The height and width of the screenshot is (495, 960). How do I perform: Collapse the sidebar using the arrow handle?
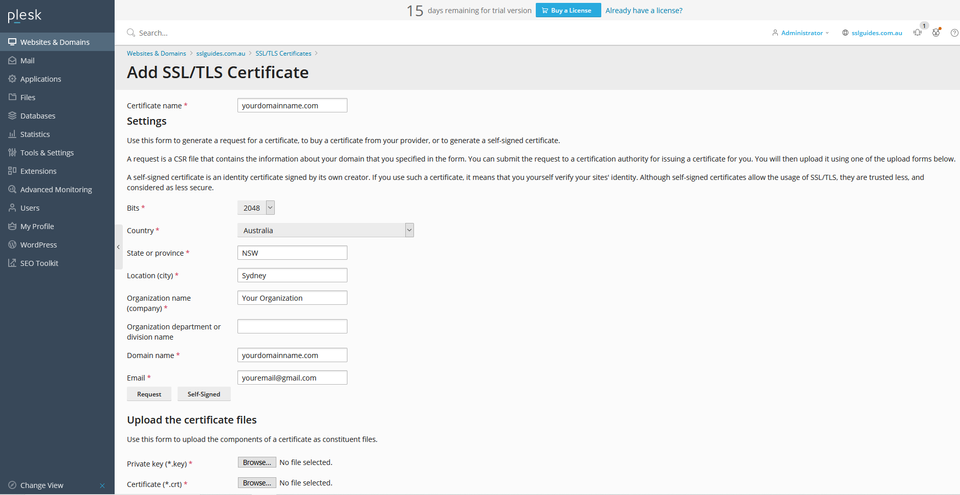tap(118, 246)
